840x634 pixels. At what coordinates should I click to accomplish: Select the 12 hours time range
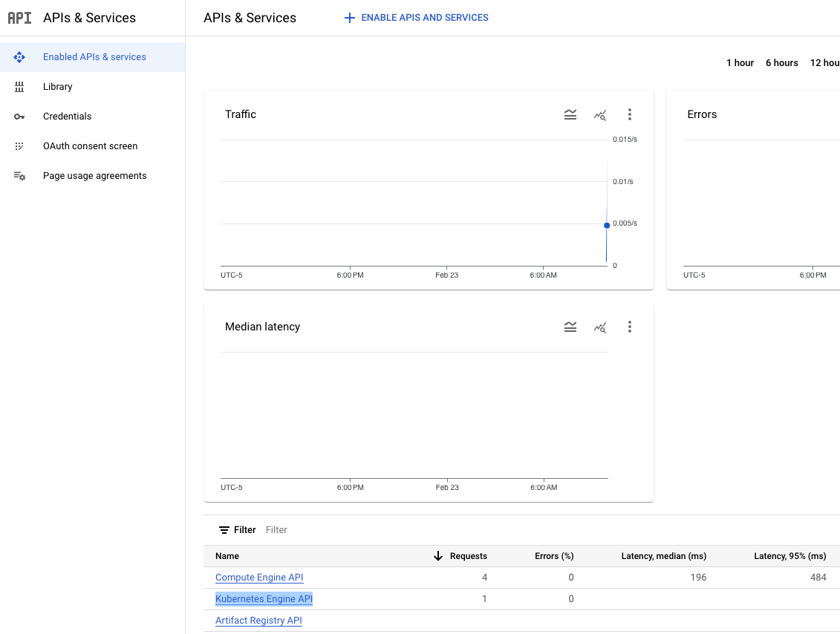point(825,62)
